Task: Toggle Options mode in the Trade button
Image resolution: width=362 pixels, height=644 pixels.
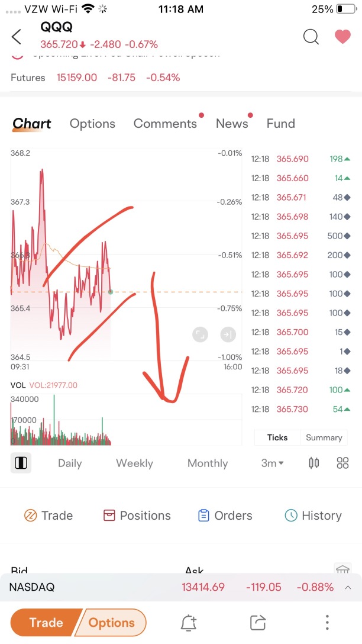Action: tap(112, 622)
